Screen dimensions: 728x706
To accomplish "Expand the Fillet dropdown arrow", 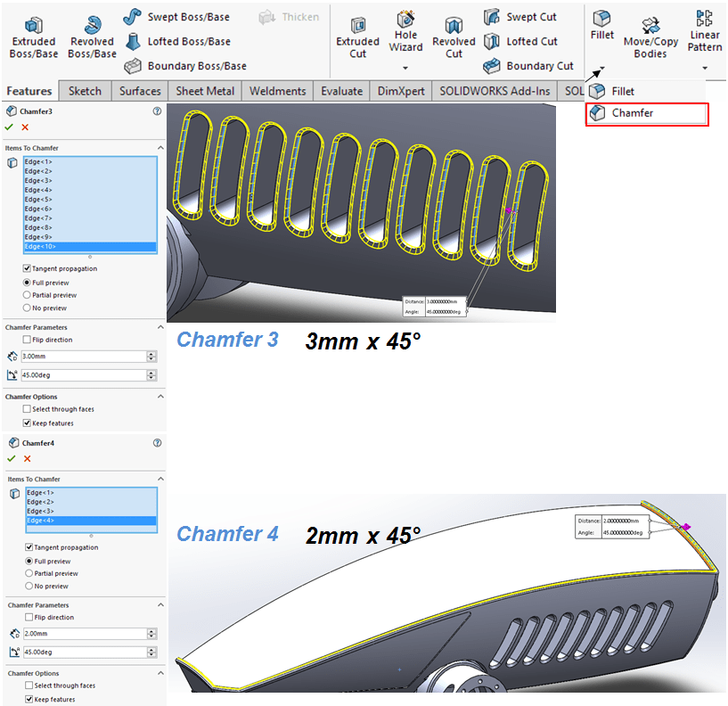I will (602, 68).
